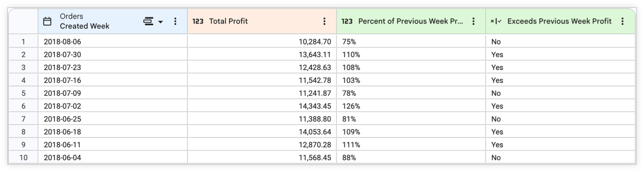
Task: Click the pivot icon in Created Week header
Action: (148, 21)
